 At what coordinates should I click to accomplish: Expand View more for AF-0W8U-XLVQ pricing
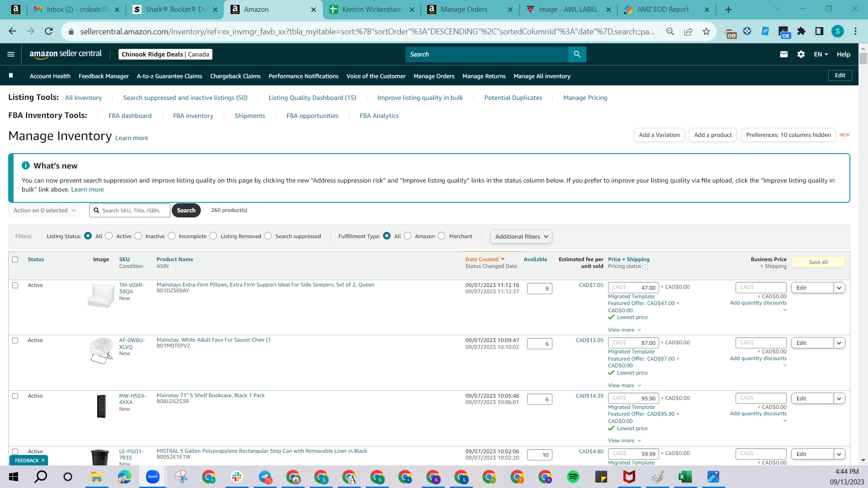624,385
